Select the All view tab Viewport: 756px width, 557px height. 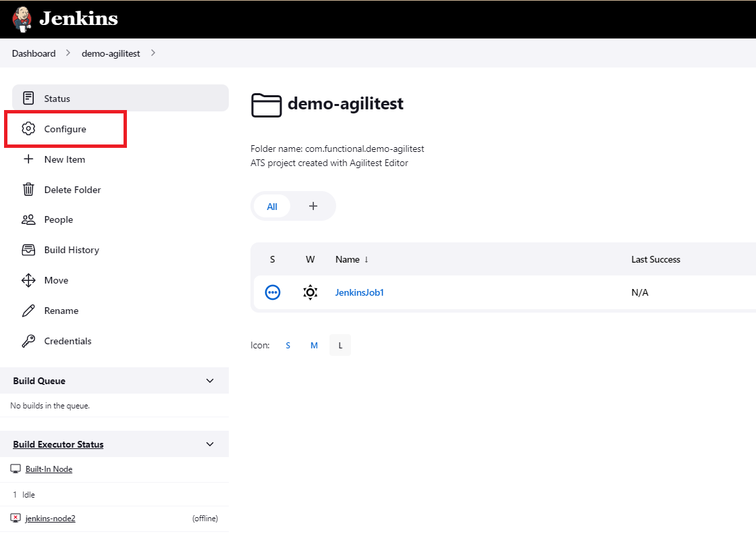coord(272,207)
